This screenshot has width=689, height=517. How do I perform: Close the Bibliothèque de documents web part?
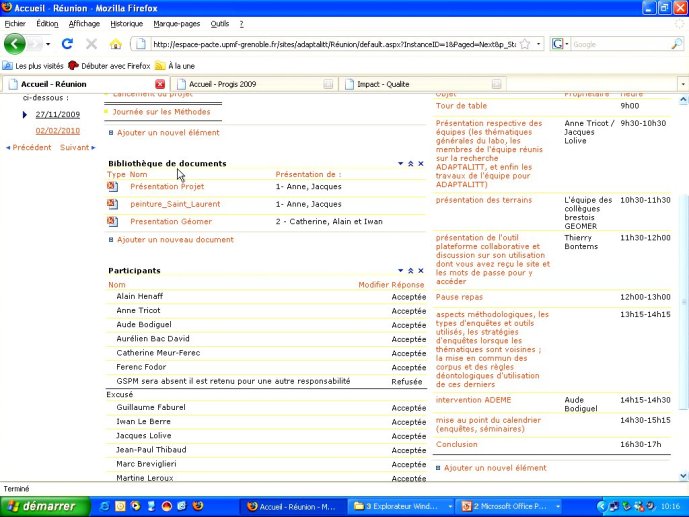click(x=421, y=163)
